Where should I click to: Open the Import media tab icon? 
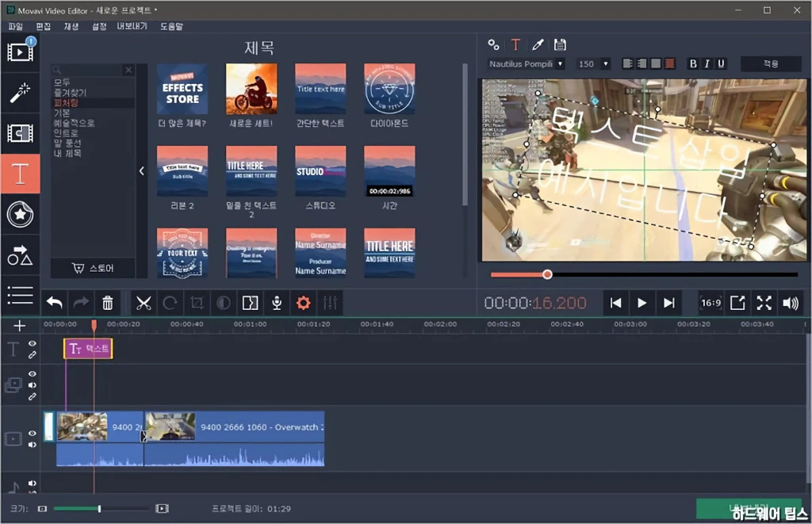[x=20, y=52]
